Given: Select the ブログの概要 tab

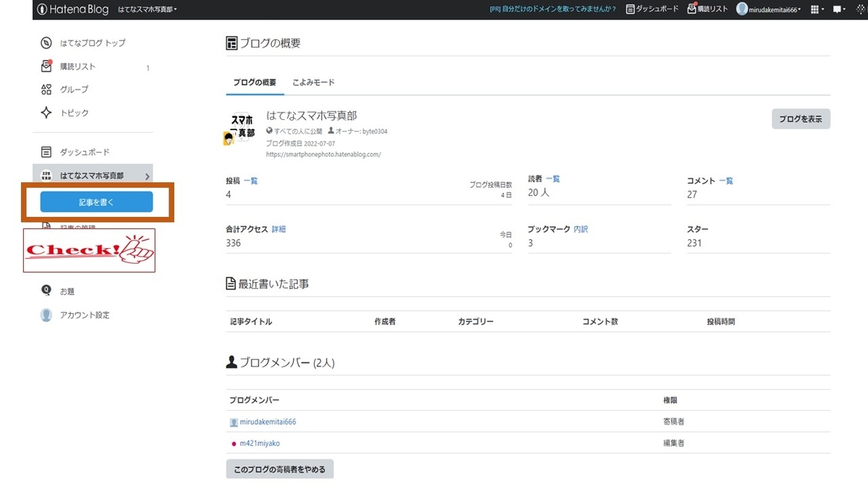Looking at the screenshot, I should tap(255, 82).
